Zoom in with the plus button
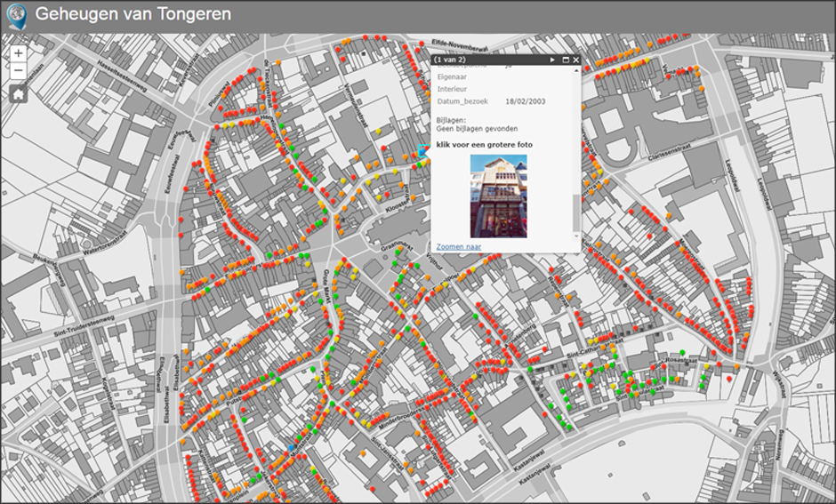Image resolution: width=836 pixels, height=504 pixels. coord(18,53)
